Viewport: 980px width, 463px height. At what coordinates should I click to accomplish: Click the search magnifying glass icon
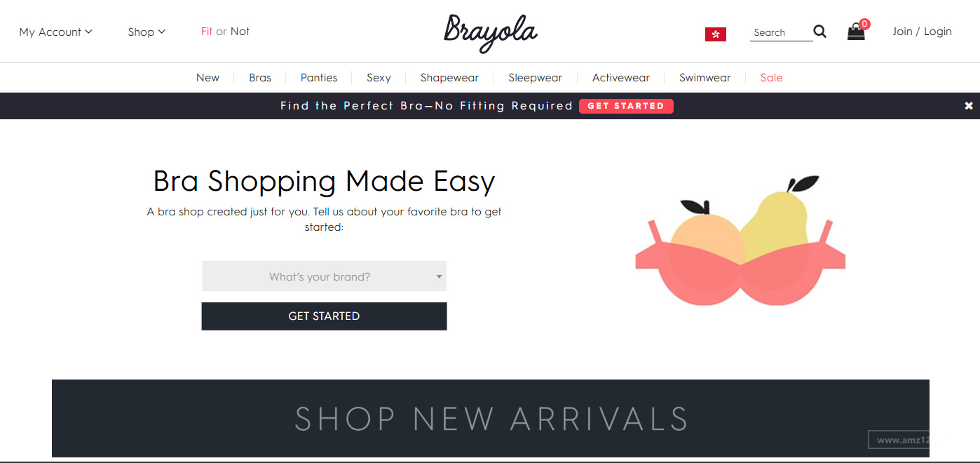click(x=819, y=32)
